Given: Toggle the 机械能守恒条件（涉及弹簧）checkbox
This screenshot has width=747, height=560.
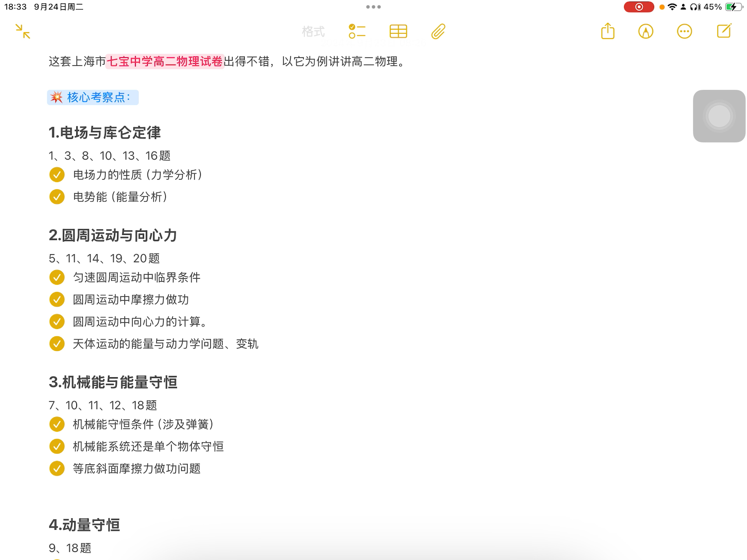Looking at the screenshot, I should [x=57, y=424].
